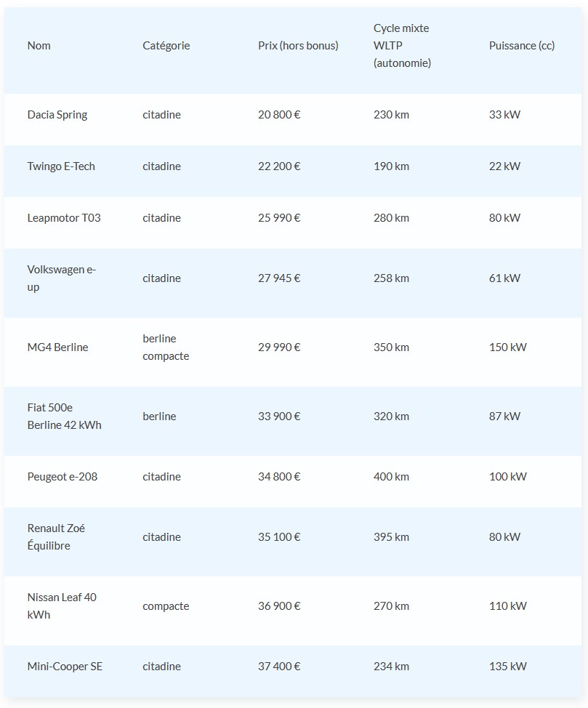Click the Twingo E-Tech name cell
588x708 pixels.
tap(61, 166)
